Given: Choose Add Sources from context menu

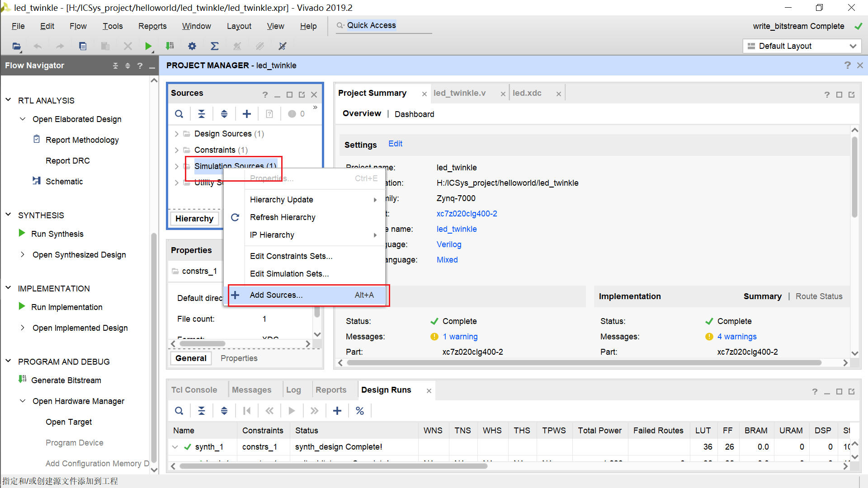Looking at the screenshot, I should [276, 295].
